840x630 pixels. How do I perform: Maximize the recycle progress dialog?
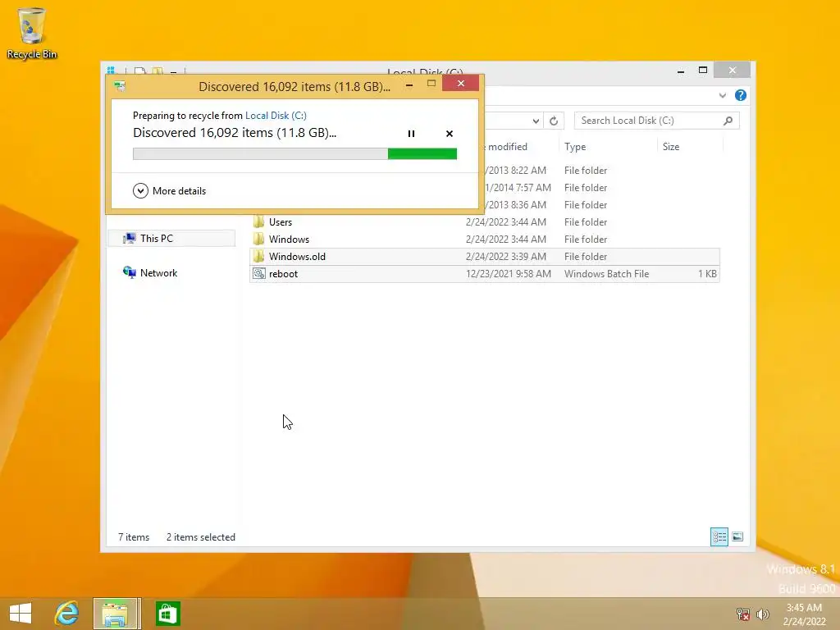coord(431,84)
